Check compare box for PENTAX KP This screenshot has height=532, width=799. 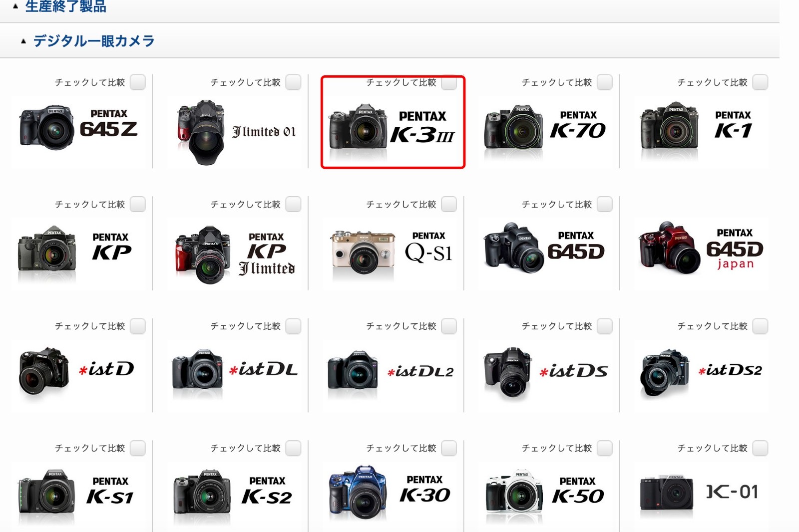click(138, 204)
